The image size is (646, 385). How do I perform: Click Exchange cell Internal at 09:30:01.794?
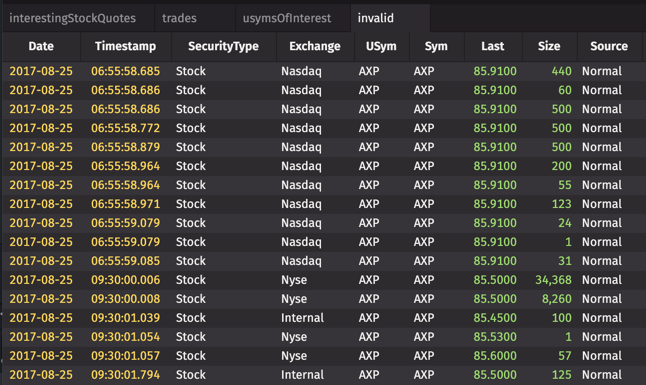pyautogui.click(x=302, y=375)
